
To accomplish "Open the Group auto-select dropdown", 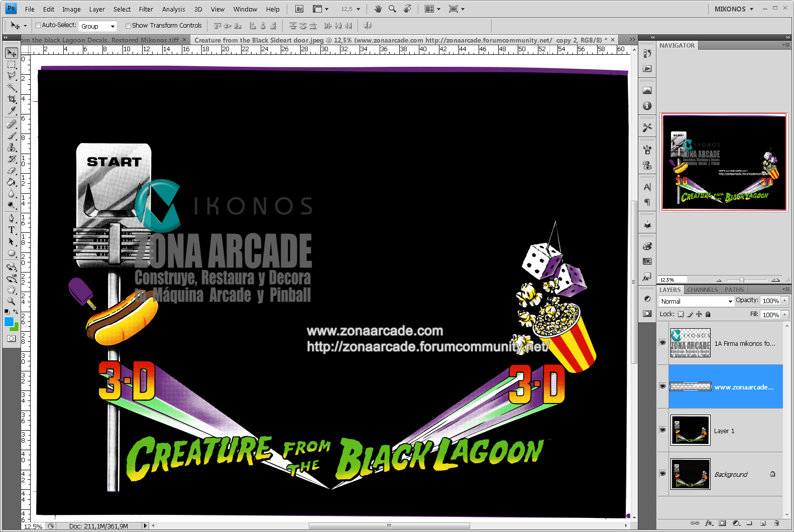I will pyautogui.click(x=98, y=26).
